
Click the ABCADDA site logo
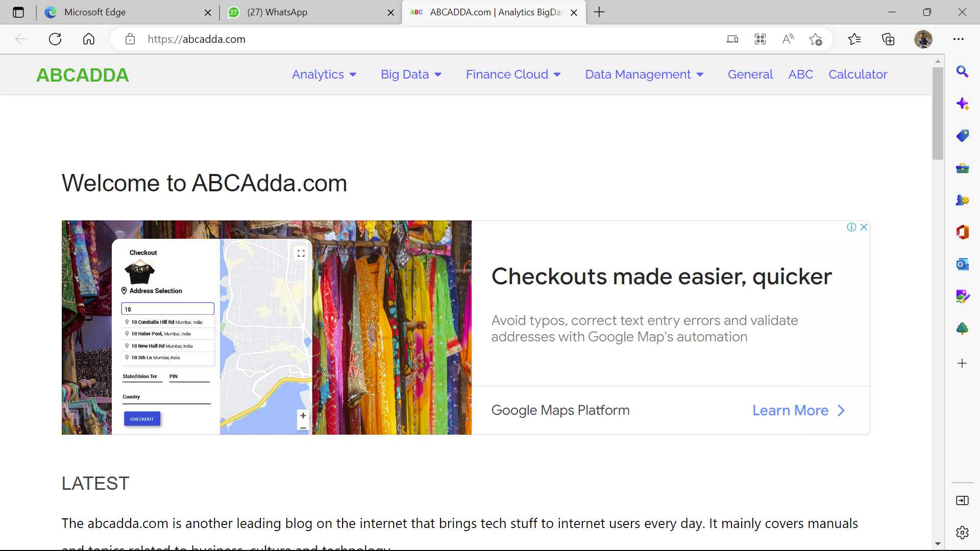coord(83,75)
